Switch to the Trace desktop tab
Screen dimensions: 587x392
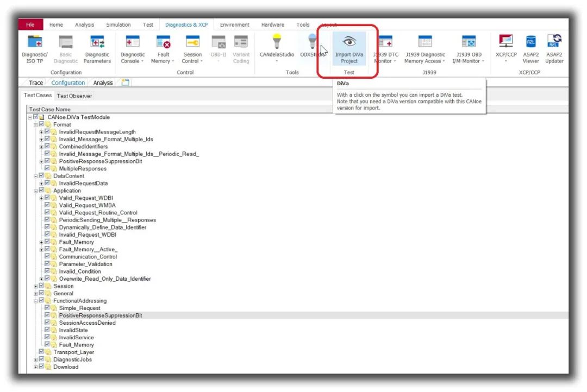[36, 83]
